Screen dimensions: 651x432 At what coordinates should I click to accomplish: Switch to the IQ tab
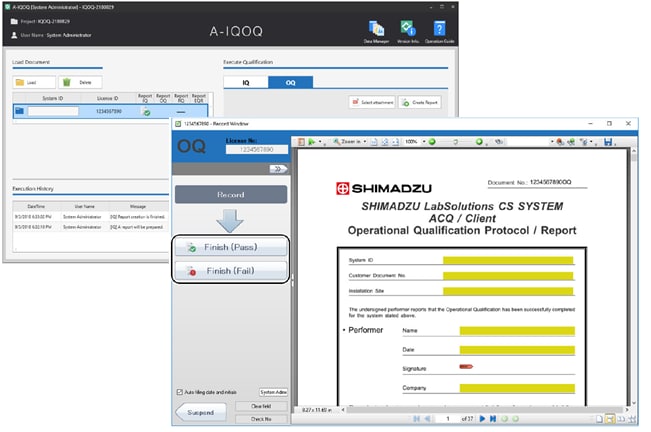pos(246,83)
